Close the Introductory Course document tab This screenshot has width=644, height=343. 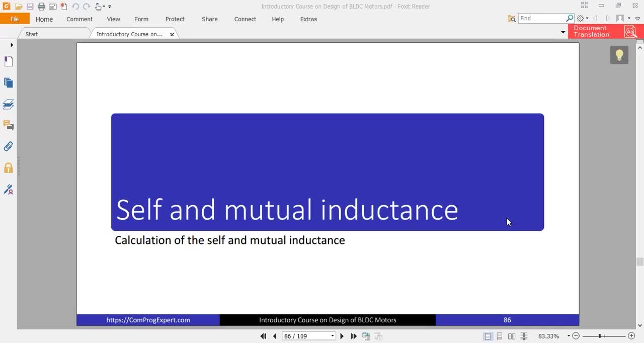click(172, 35)
